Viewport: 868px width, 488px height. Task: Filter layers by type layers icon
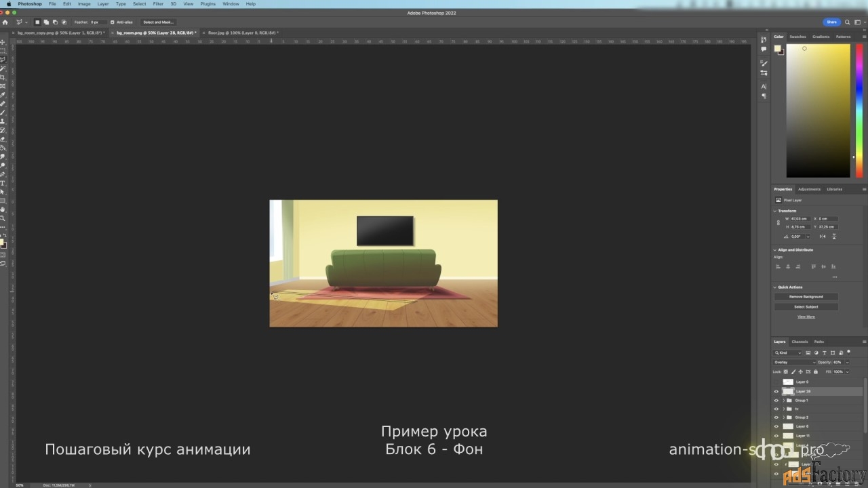click(x=825, y=352)
